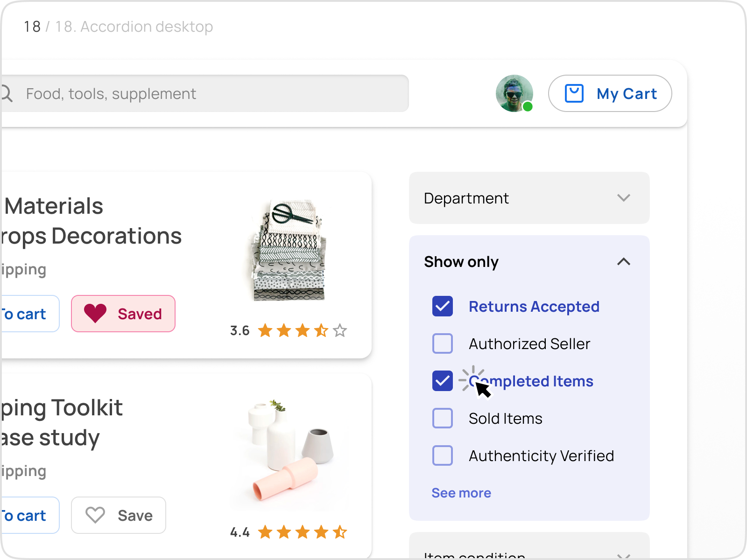Click the See more link

pyautogui.click(x=461, y=493)
